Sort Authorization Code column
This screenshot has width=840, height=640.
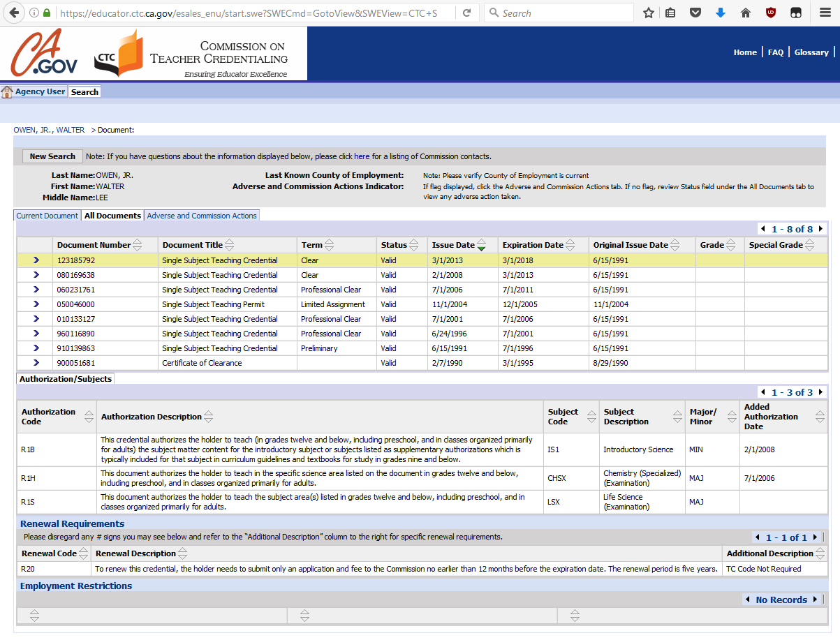point(89,417)
